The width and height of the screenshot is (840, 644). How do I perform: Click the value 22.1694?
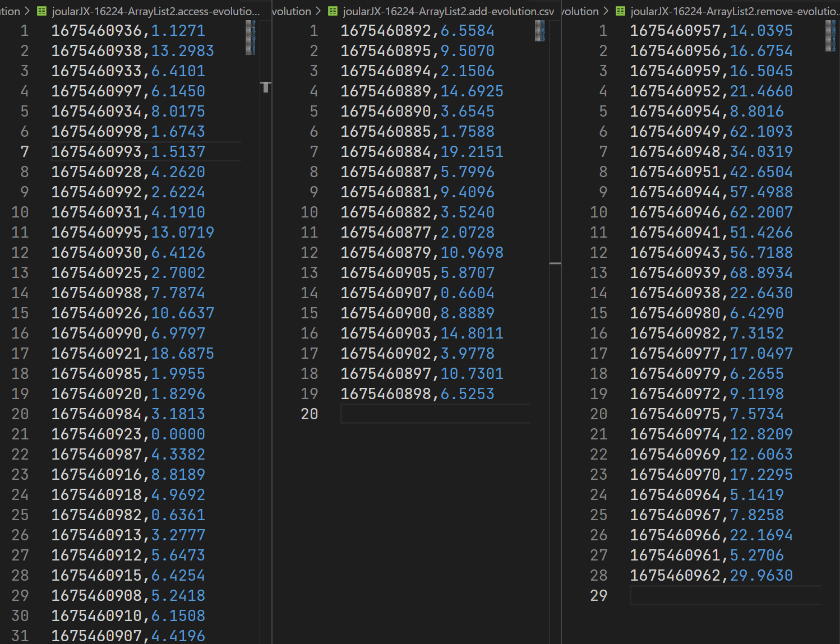[761, 535]
